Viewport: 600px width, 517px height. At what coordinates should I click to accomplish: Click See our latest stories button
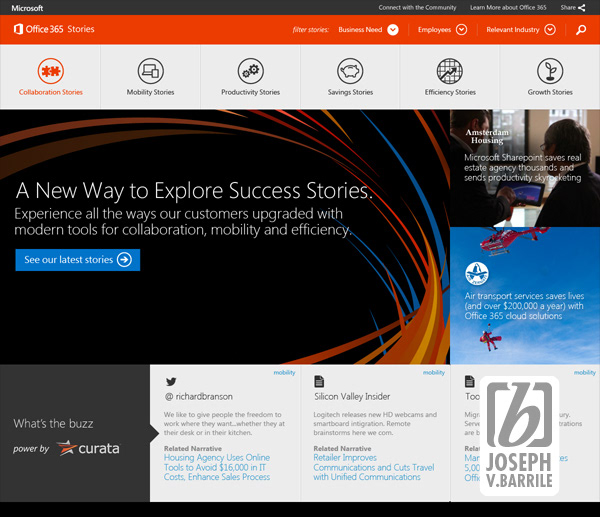(78, 260)
